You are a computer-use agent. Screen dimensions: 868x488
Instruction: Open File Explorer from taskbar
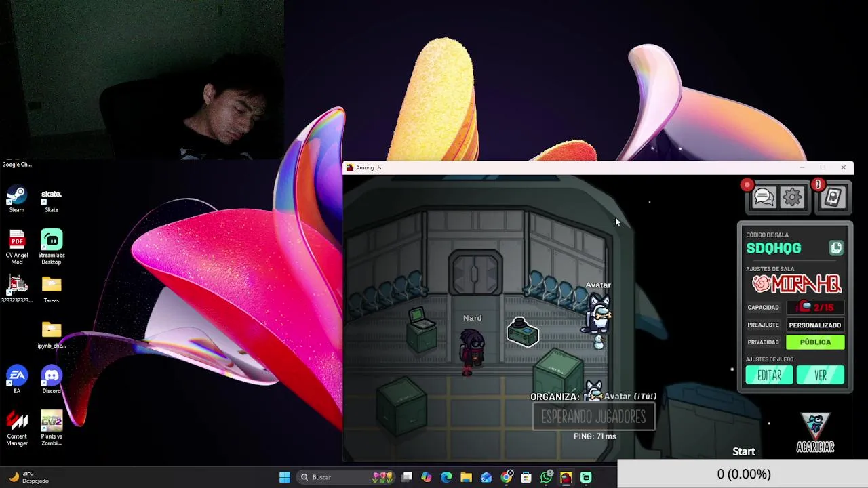tap(466, 477)
